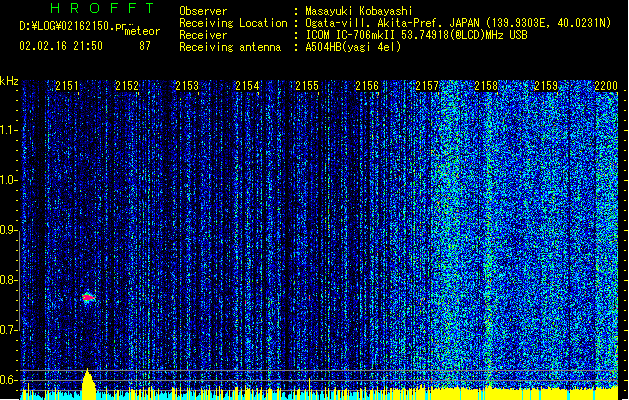This screenshot has height=400, width=629.
Task: Click the 1.0 kHz axis tick label
Action: click(x=8, y=180)
